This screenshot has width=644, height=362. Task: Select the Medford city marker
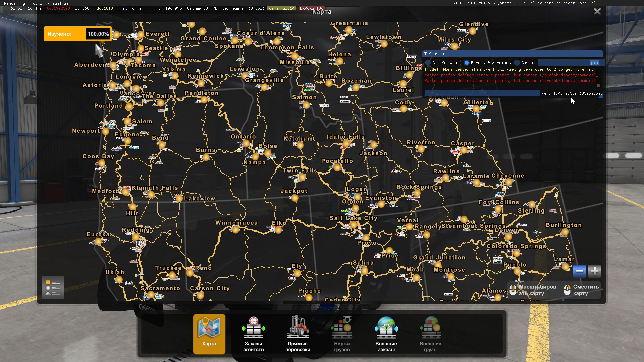125,192
